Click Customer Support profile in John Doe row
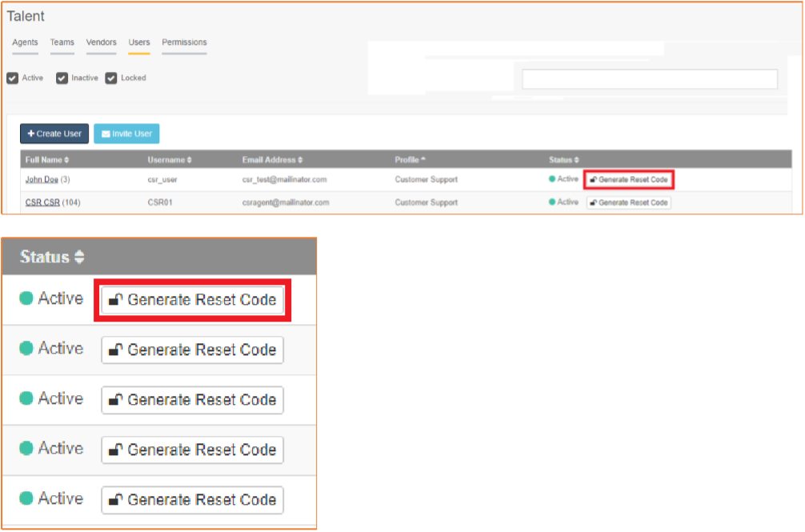 427,179
